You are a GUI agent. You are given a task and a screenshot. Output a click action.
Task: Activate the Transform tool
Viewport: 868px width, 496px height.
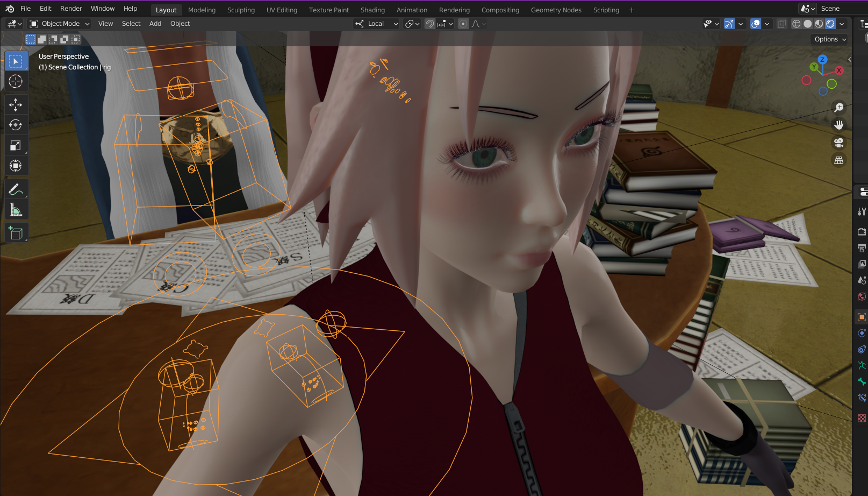(16, 166)
